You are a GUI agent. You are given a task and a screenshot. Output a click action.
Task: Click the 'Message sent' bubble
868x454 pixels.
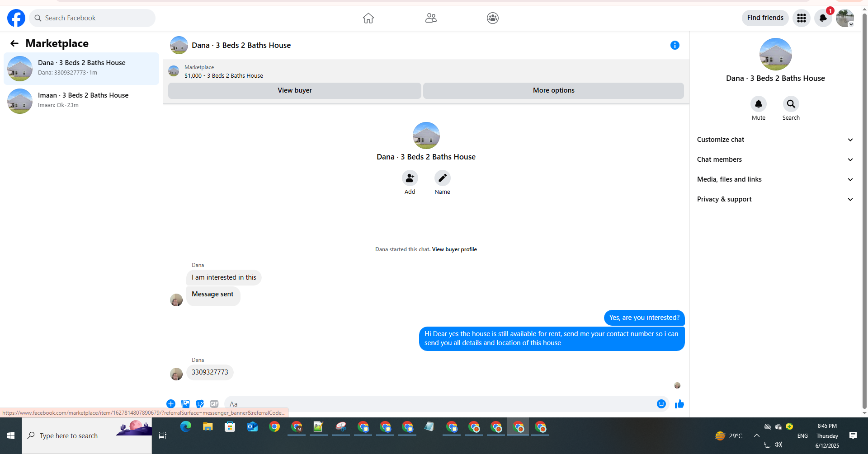pos(213,296)
